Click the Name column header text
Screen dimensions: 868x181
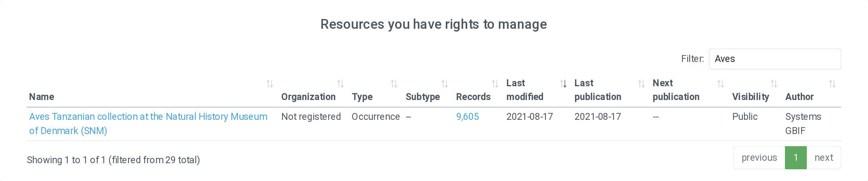[x=42, y=97]
